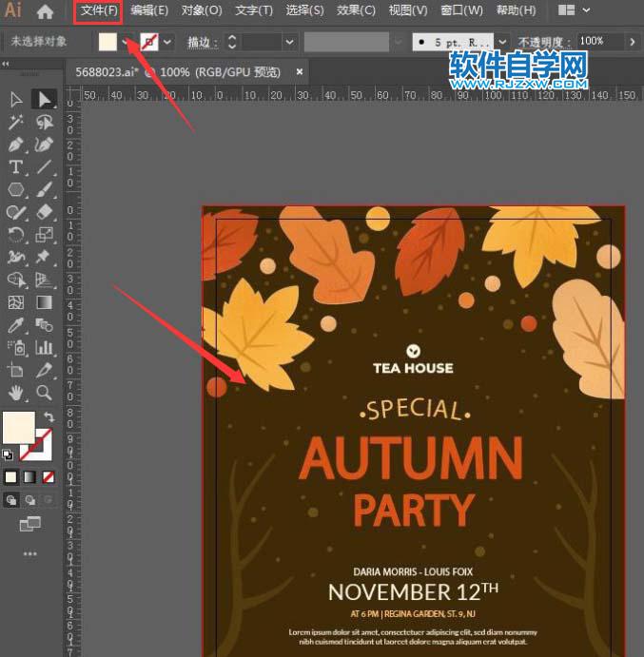Viewport: 644px width, 657px height.
Task: Select the Slice tool
Action: [44, 370]
